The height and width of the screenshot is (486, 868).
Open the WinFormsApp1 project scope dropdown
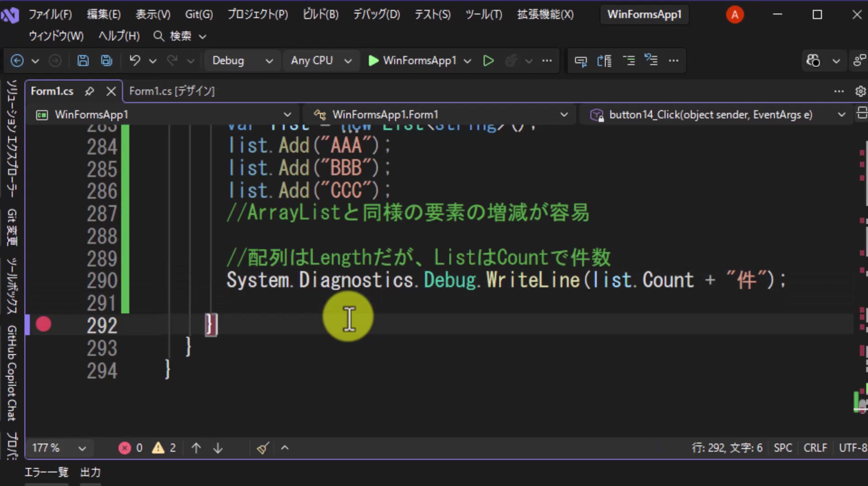pyautogui.click(x=163, y=115)
